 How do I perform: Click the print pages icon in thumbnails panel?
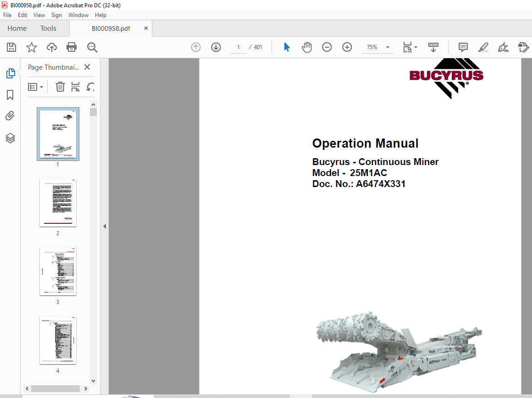75,87
